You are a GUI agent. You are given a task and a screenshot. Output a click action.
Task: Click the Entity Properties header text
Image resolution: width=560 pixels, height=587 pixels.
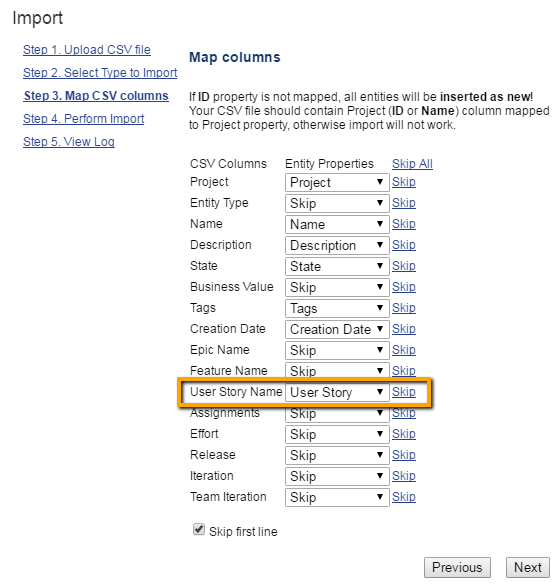pos(329,164)
